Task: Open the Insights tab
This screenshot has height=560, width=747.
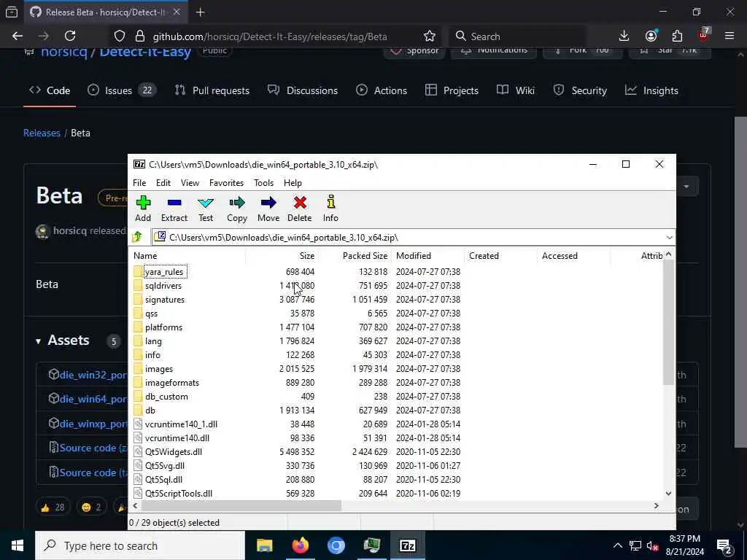Action: (x=651, y=90)
